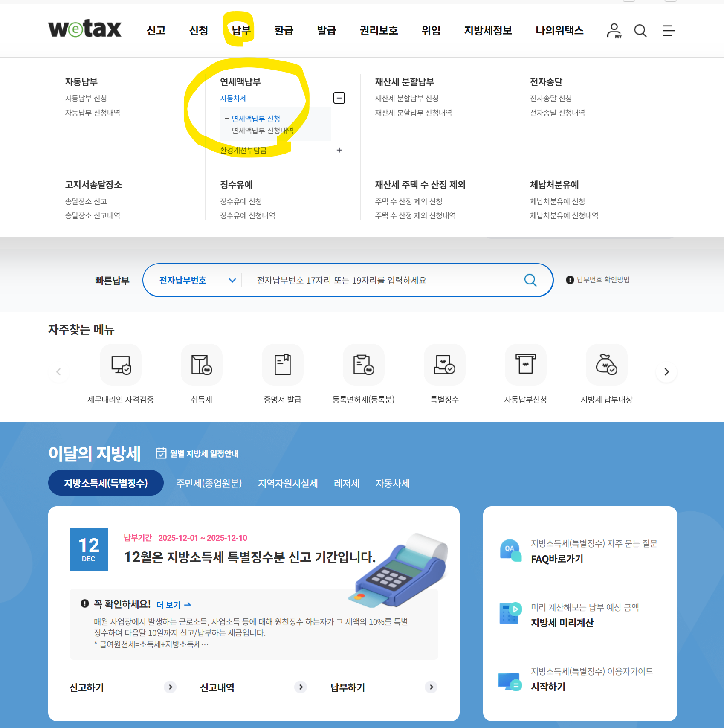This screenshot has height=728, width=724.
Task: Collapse 자동차세 with the minus control
Action: click(339, 98)
